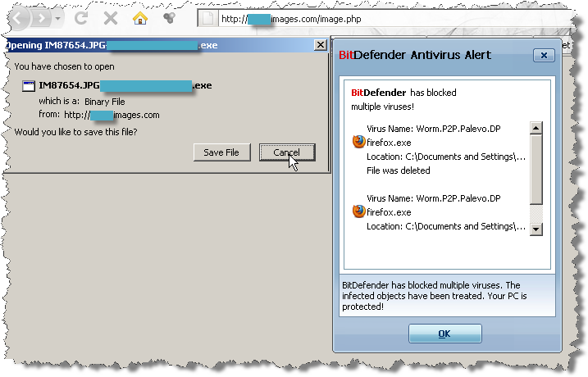Viewport: 588px width, 377px height.
Task: Click the page icon in the address bar
Action: pos(207,19)
